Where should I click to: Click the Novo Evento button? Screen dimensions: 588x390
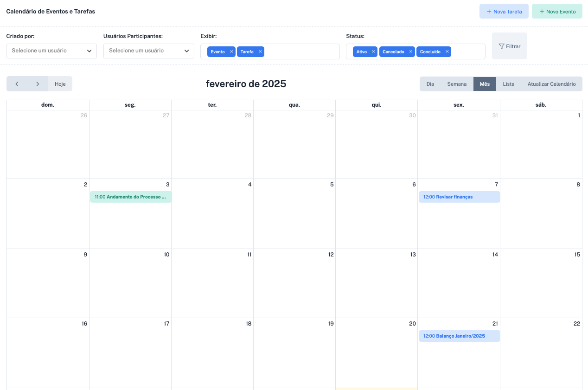[557, 12]
